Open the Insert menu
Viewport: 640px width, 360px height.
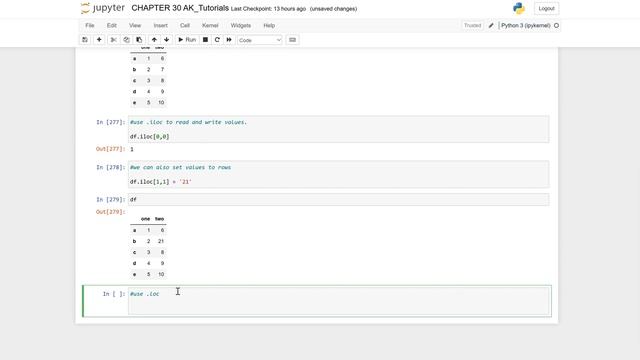pos(160,25)
